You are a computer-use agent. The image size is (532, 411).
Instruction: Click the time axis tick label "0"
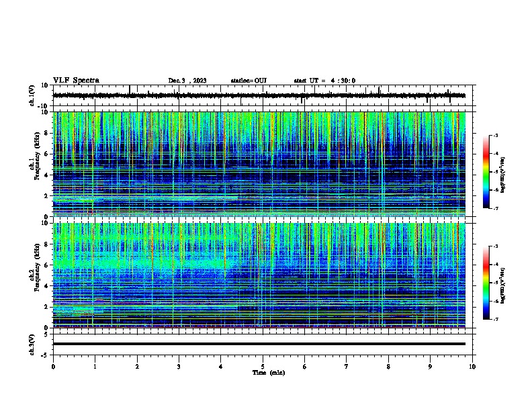(x=53, y=367)
